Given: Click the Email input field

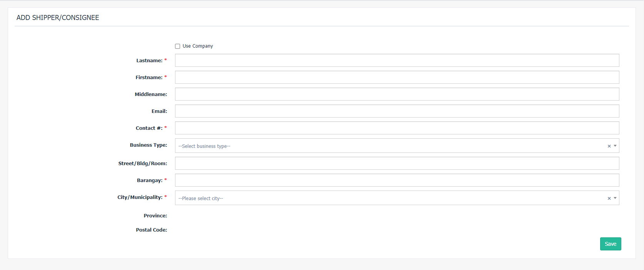Looking at the screenshot, I should (x=397, y=111).
